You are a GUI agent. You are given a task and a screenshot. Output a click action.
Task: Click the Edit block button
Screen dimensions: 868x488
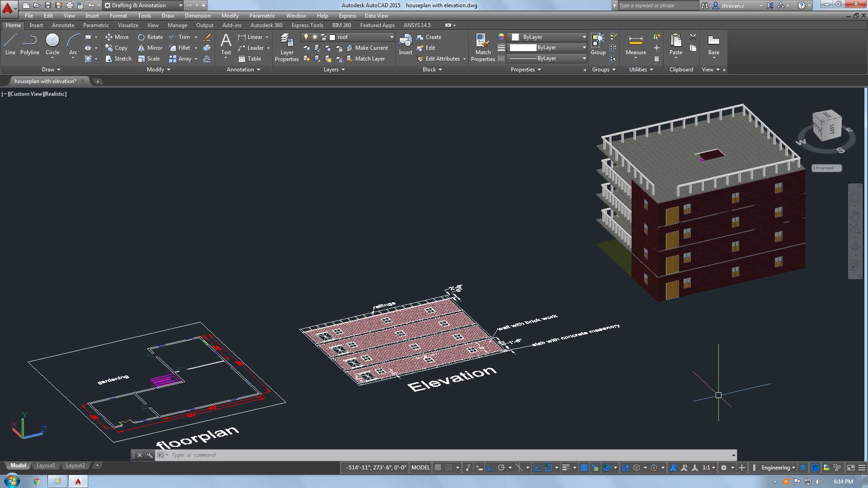pos(426,48)
